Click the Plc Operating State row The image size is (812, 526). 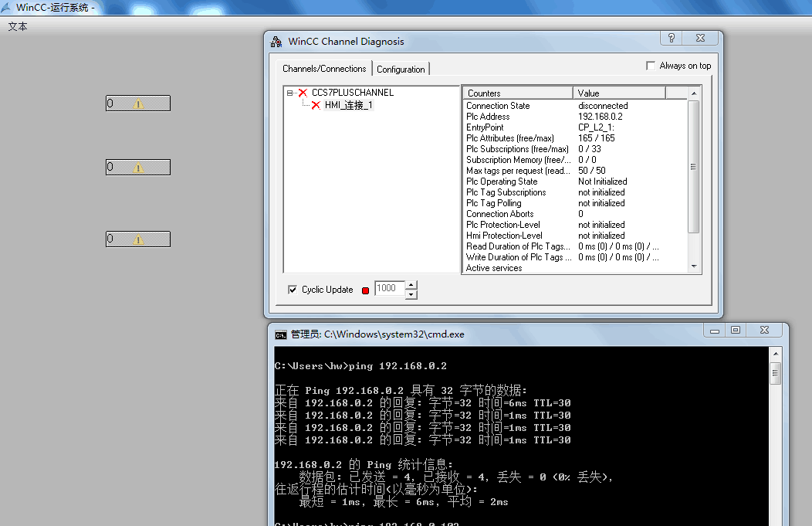(x=575, y=182)
